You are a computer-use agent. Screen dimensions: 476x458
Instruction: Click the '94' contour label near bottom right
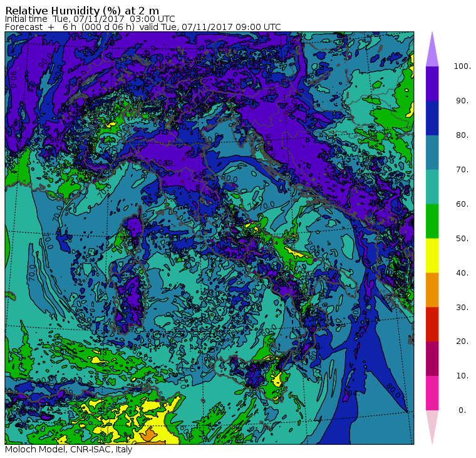point(352,393)
